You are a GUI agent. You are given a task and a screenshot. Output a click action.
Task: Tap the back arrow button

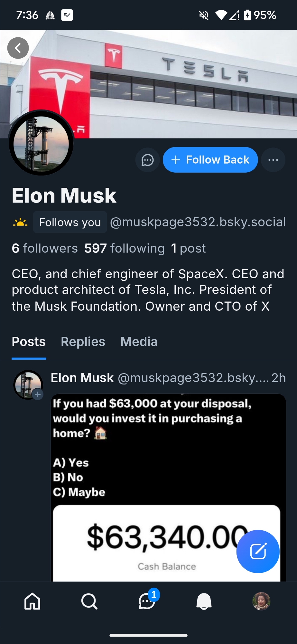tap(18, 48)
